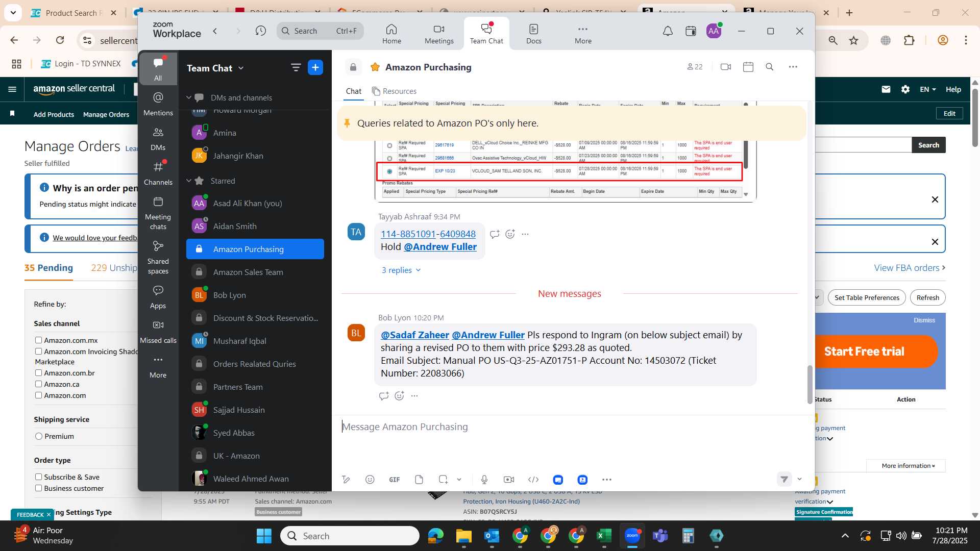Open the send options dropdown arrow
This screenshot has height=551, width=980.
tap(800, 479)
